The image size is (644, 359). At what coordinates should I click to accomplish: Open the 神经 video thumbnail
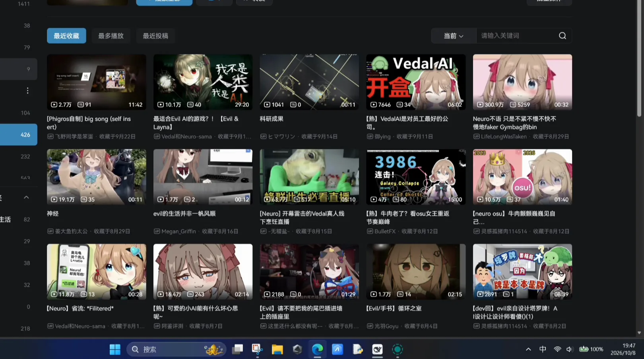point(97,177)
